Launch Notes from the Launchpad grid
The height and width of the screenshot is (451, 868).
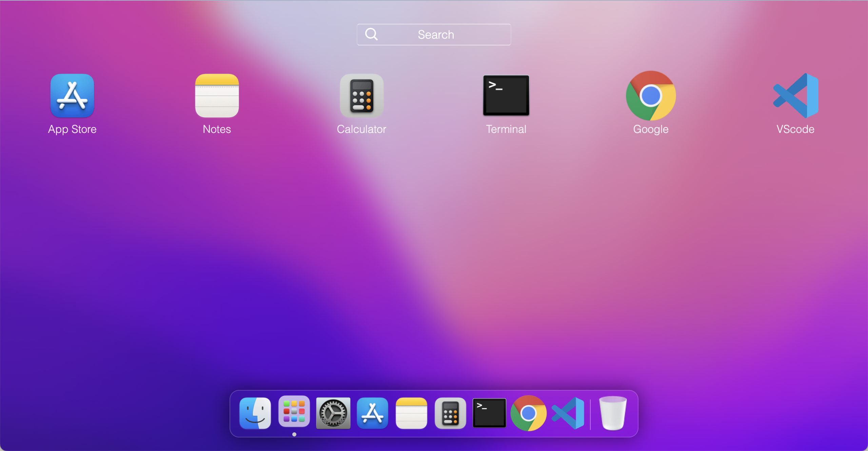tap(217, 96)
